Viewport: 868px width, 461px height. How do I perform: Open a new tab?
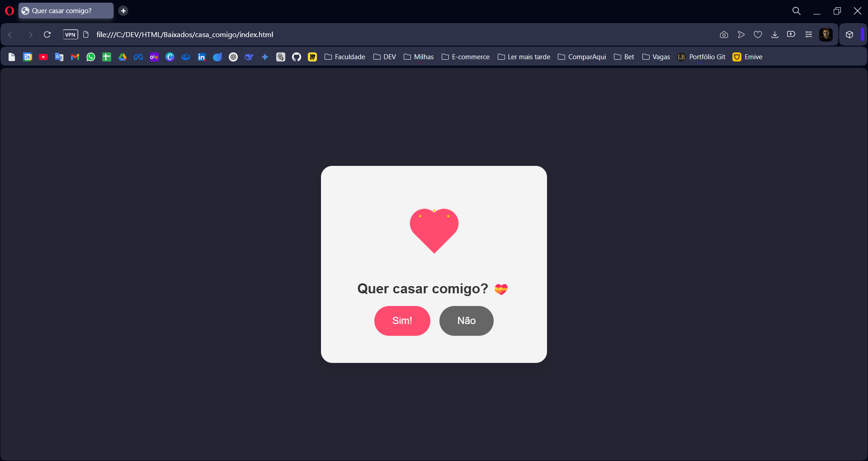click(123, 11)
